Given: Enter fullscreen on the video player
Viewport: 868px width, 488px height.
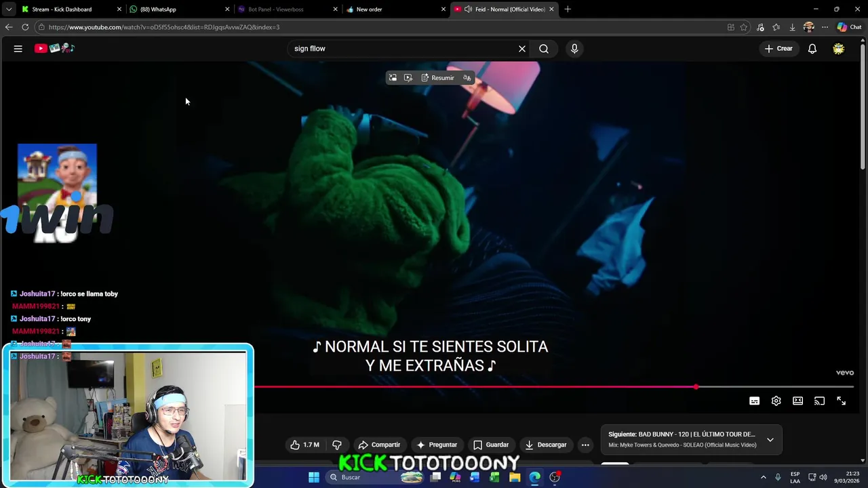Looking at the screenshot, I should (x=841, y=401).
